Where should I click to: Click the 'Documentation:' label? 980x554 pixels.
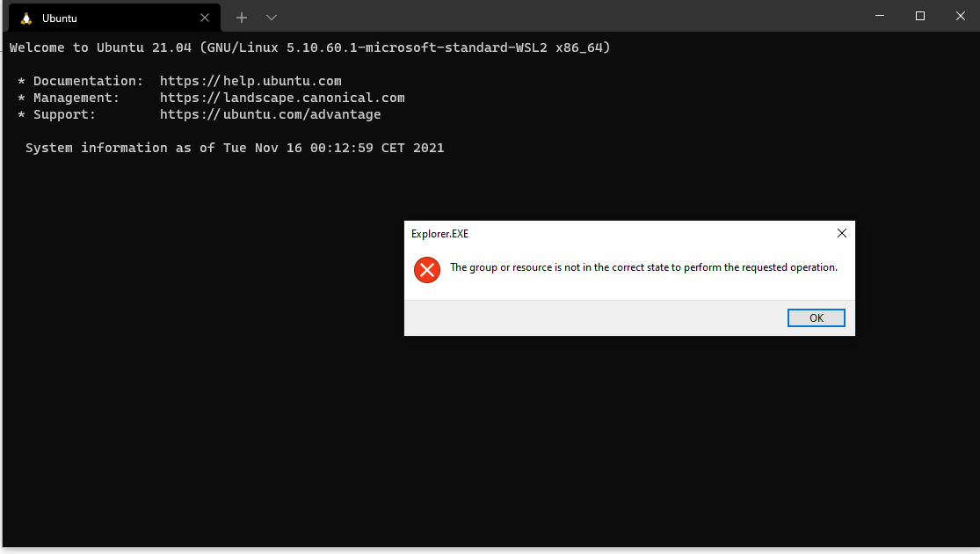coord(88,81)
